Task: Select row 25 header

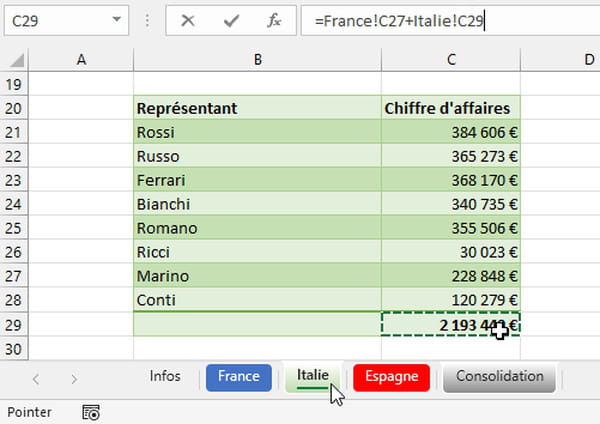Action: click(x=14, y=228)
